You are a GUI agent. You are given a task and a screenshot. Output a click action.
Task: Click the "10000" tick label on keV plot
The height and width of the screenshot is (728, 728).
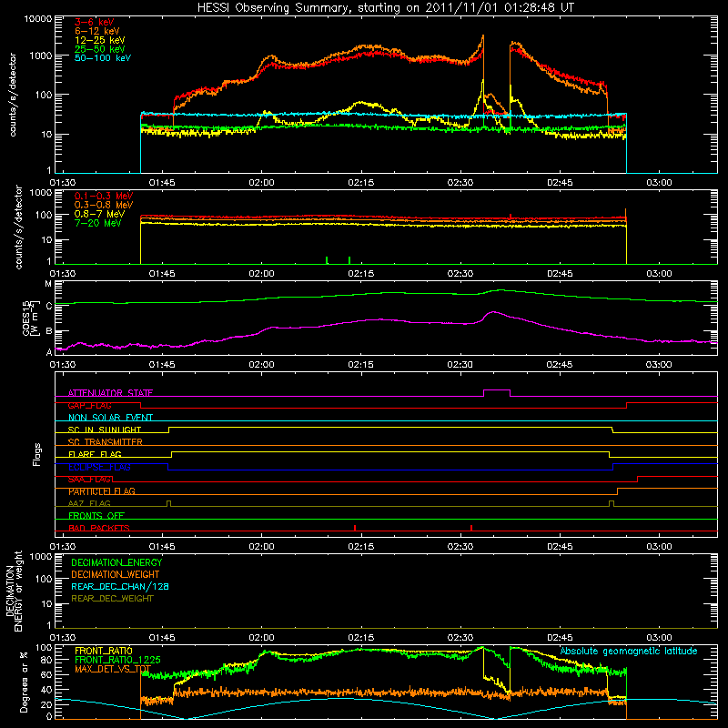(x=38, y=18)
